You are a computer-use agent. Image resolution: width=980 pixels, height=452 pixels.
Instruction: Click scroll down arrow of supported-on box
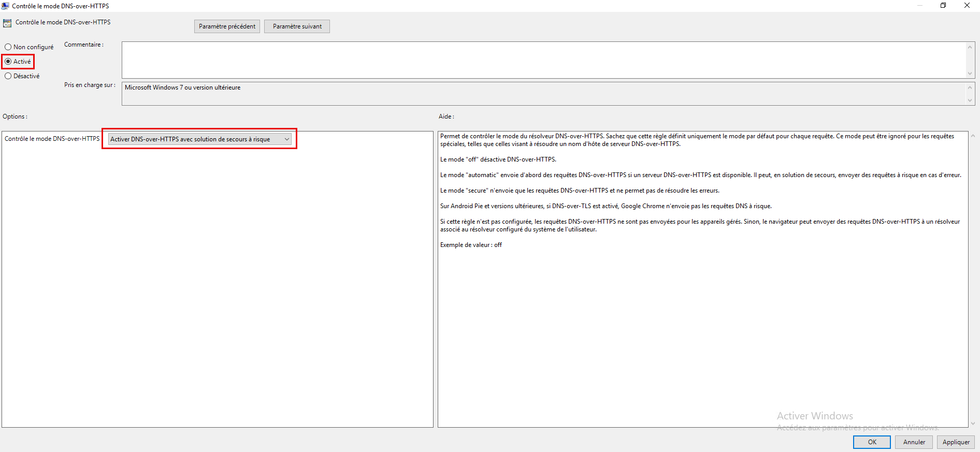tap(970, 100)
